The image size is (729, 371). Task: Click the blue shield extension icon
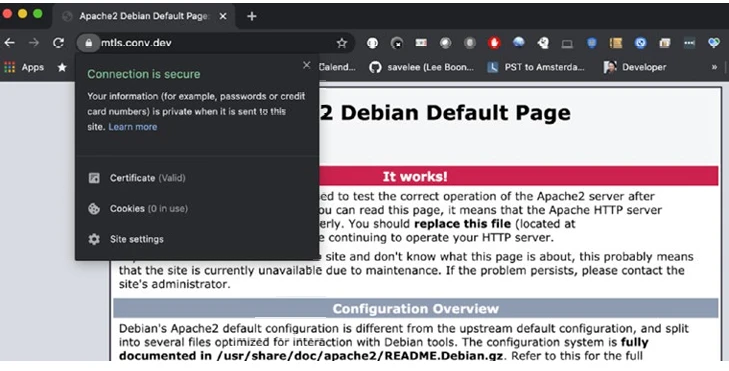591,43
